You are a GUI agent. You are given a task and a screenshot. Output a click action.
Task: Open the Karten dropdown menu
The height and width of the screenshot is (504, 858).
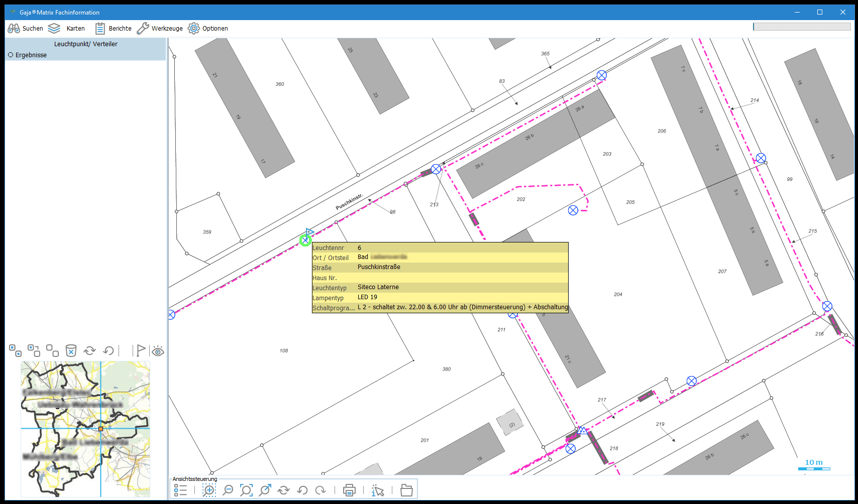click(66, 29)
